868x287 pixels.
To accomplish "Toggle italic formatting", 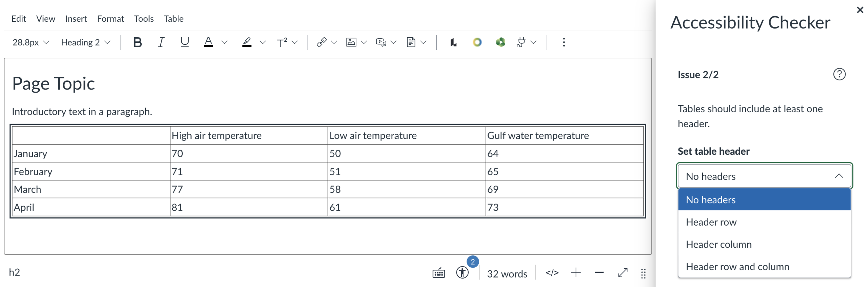I will tap(161, 42).
